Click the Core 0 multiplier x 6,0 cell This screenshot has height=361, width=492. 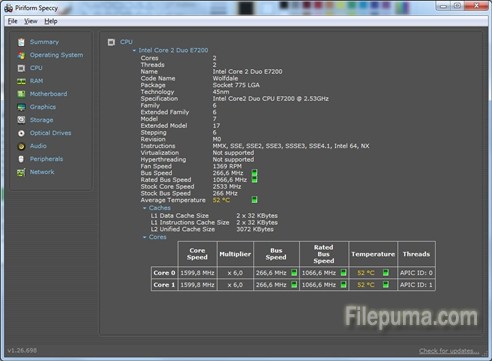coord(235,273)
